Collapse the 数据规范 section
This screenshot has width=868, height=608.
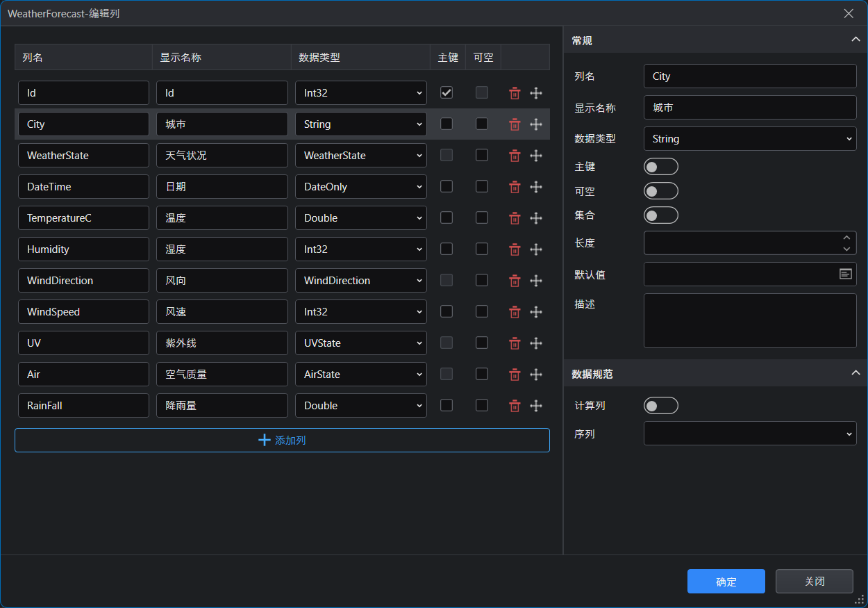(x=856, y=373)
